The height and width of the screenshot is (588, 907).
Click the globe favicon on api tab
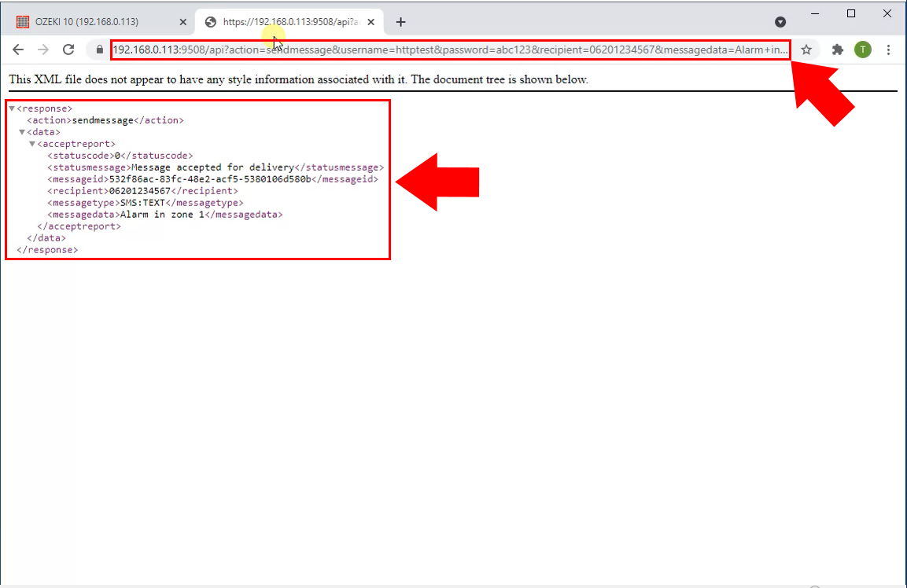point(211,22)
